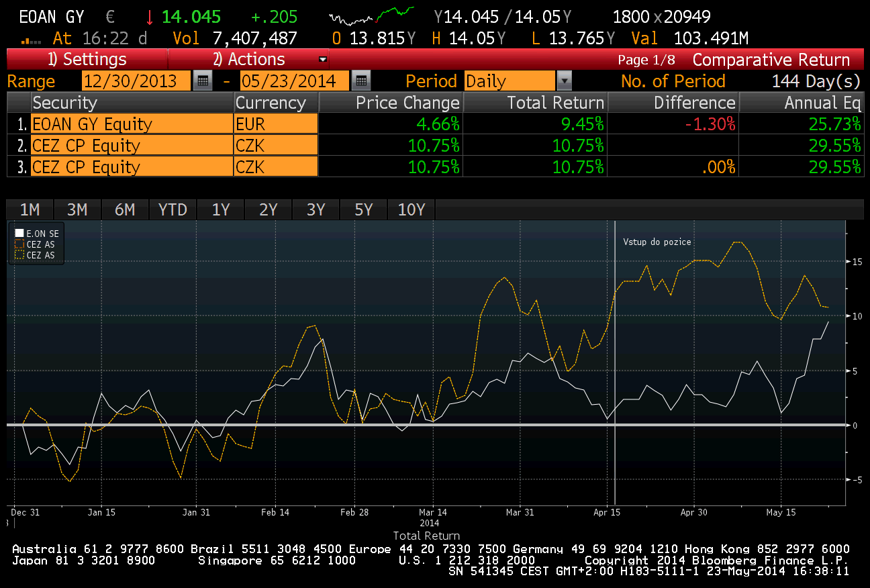Click the CZK currency field in row 2
The height and width of the screenshot is (588, 870).
(276, 145)
